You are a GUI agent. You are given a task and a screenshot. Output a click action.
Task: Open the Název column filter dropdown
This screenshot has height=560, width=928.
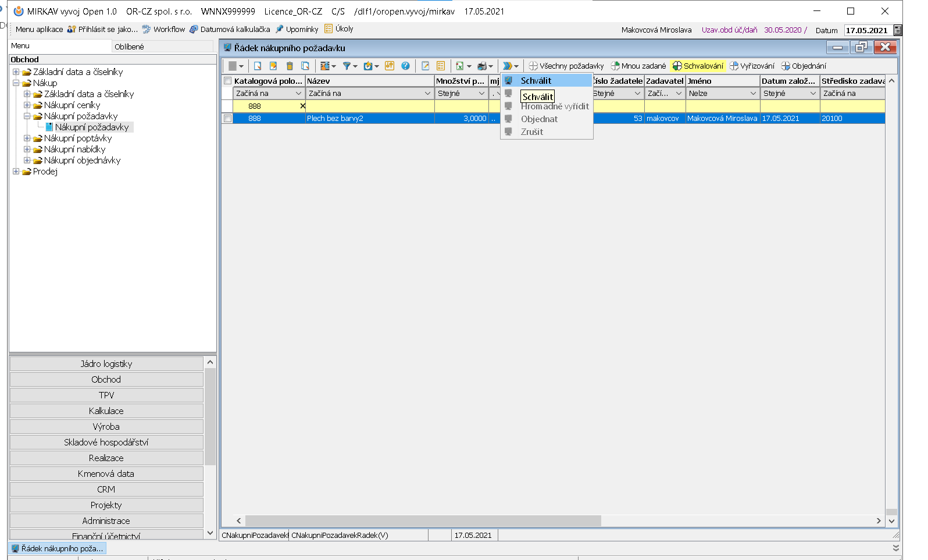coord(427,94)
